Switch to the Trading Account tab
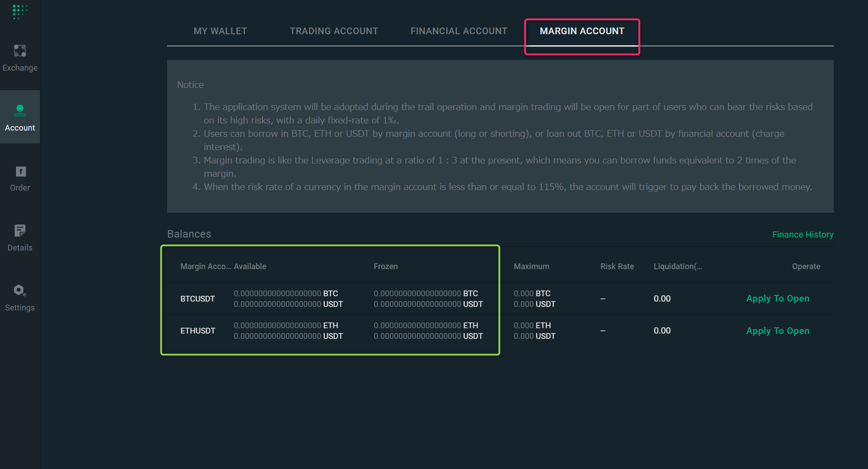Image resolution: width=868 pixels, height=469 pixels. [x=334, y=31]
